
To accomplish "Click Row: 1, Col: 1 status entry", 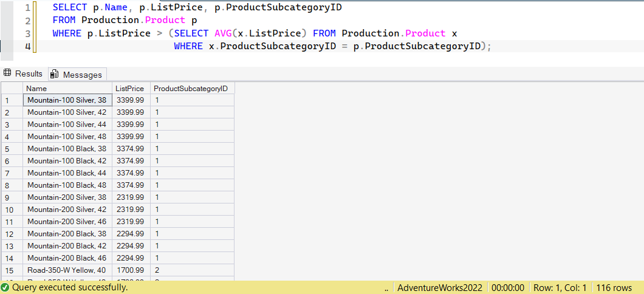I will (560, 287).
